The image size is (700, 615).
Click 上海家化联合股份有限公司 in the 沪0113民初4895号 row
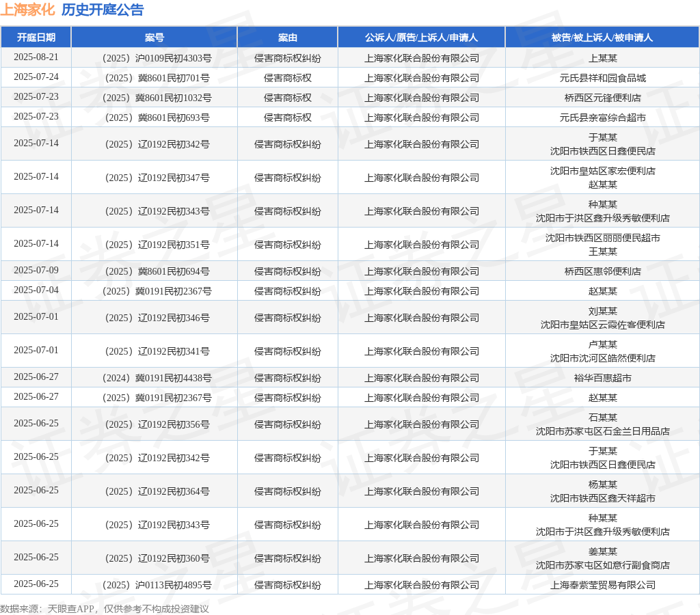(x=421, y=585)
